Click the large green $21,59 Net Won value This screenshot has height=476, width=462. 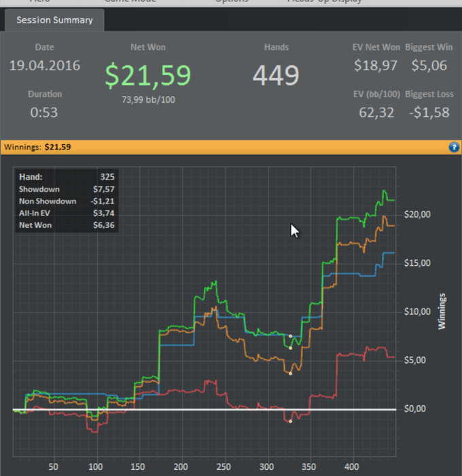pos(148,75)
